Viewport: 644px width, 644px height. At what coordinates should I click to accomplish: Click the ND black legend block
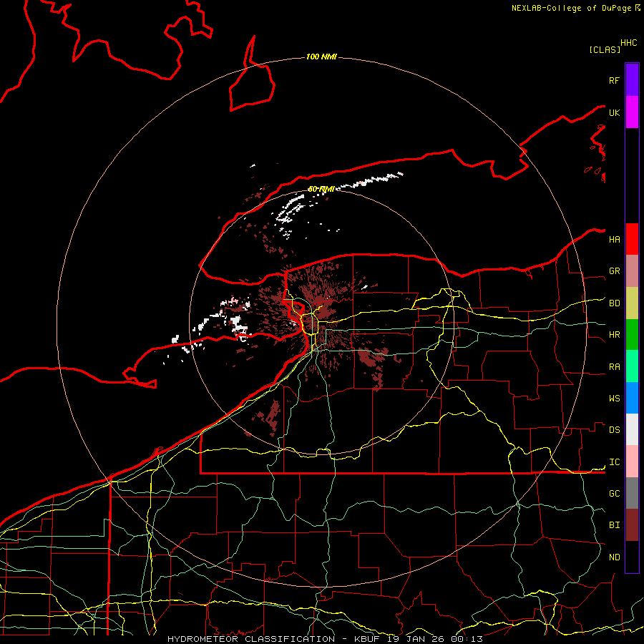[x=632, y=557]
